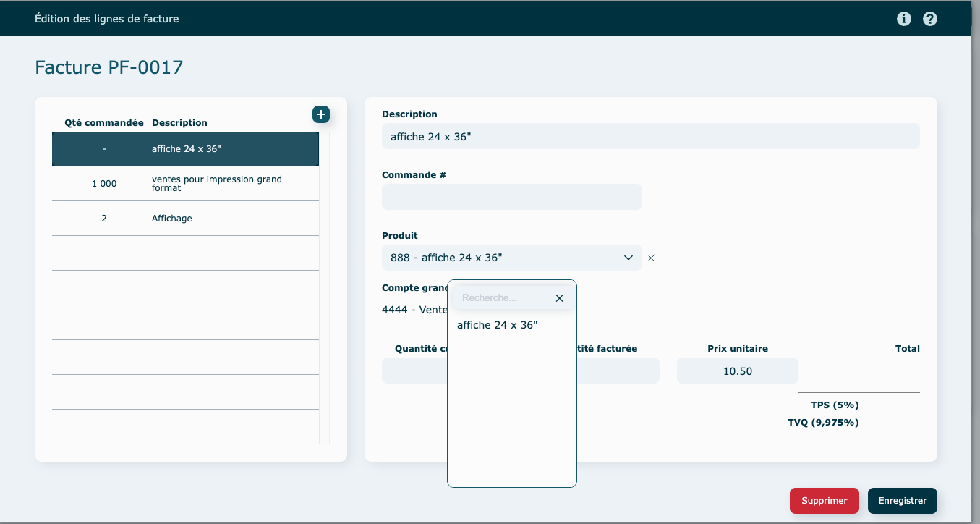Click Enregistrer to save the line

point(902,501)
